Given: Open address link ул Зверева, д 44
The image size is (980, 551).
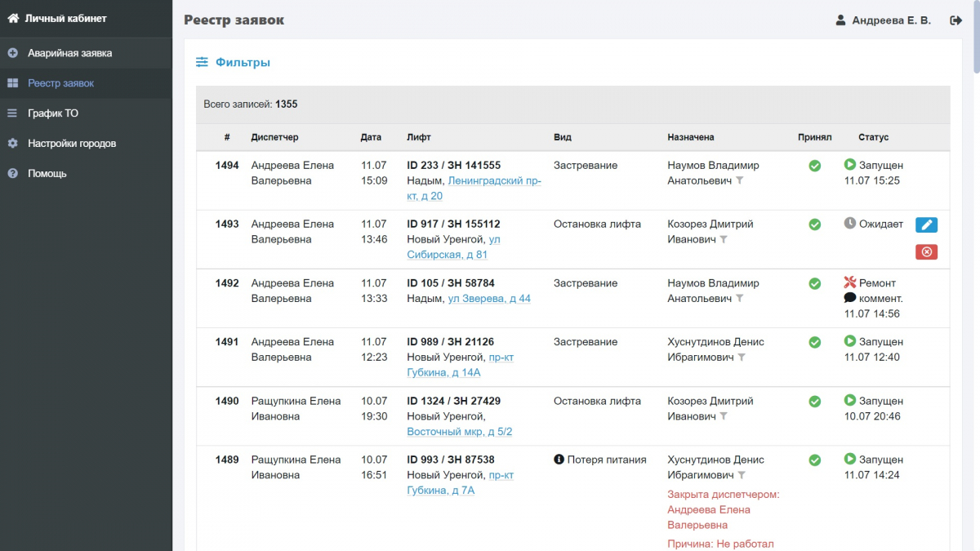Looking at the screenshot, I should pyautogui.click(x=489, y=299).
